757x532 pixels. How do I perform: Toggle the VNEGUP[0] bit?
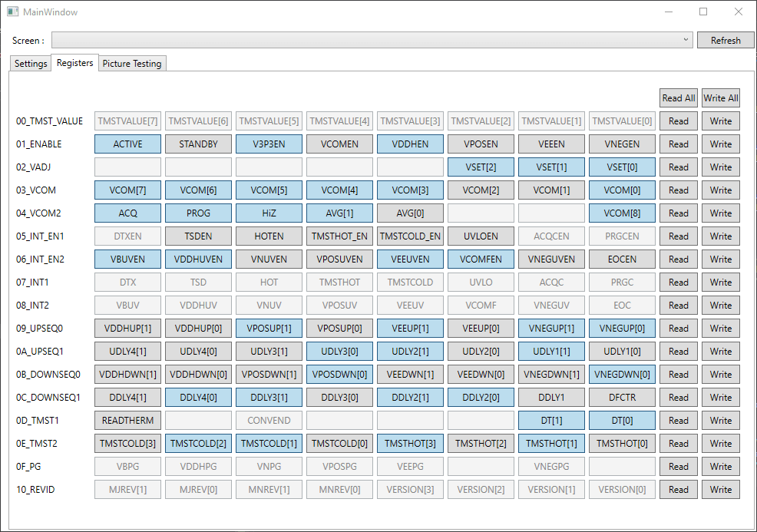[622, 328]
